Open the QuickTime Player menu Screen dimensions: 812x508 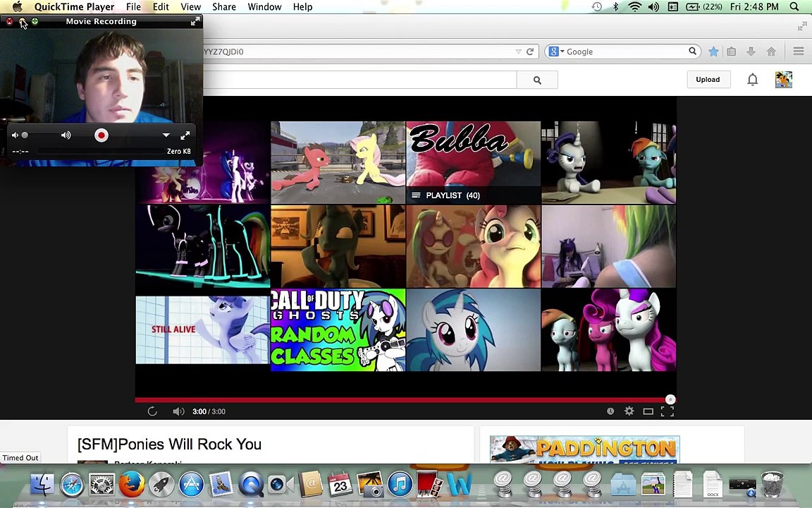point(74,7)
